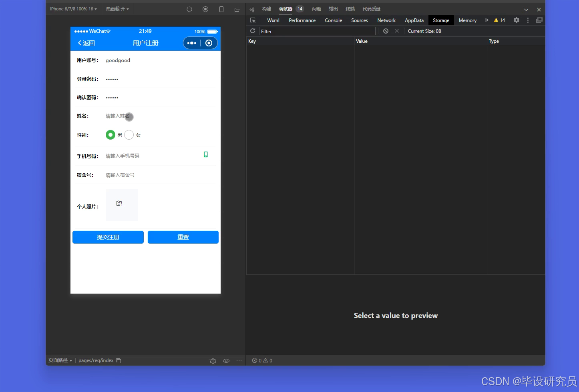Switch to the Console tab
The height and width of the screenshot is (392, 579).
(x=333, y=20)
